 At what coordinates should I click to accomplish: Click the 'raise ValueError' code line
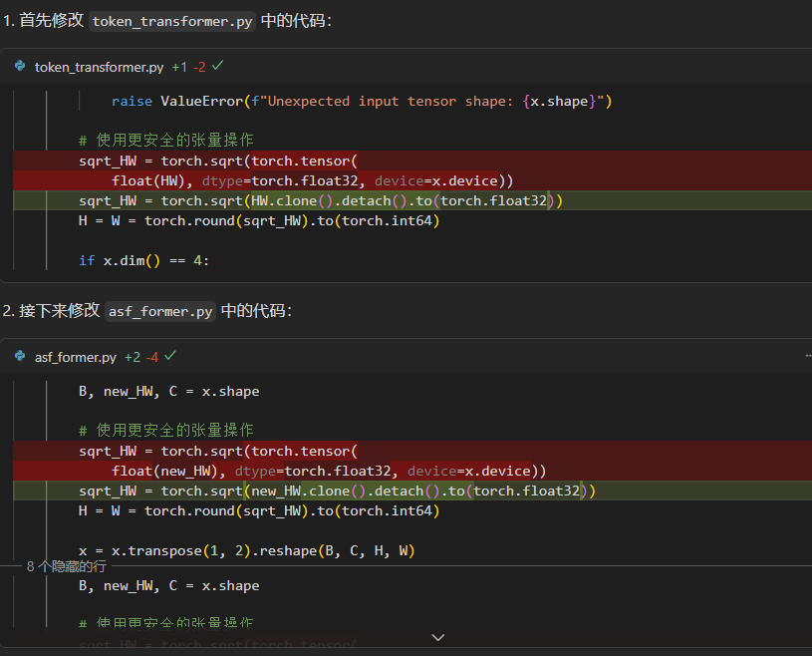[x=362, y=101]
